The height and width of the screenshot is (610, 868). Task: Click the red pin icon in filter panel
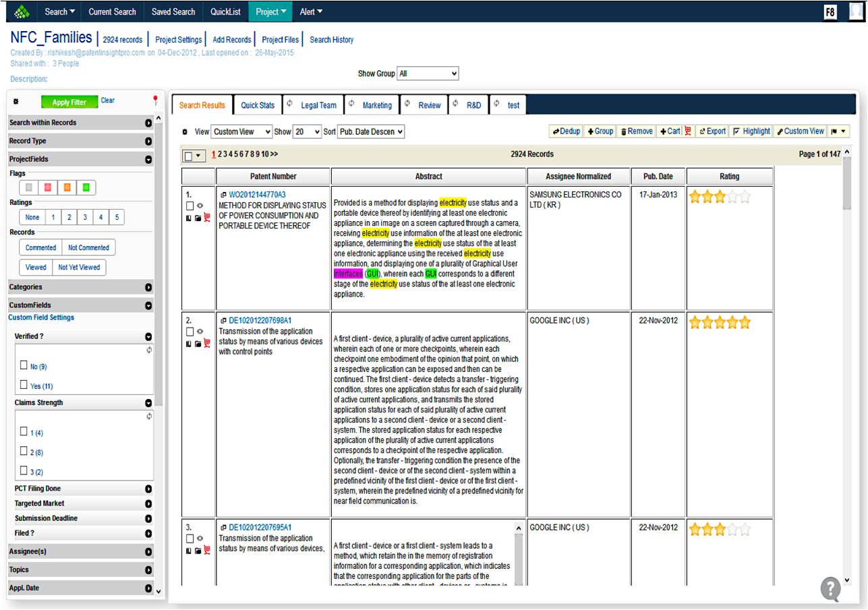tap(155, 101)
